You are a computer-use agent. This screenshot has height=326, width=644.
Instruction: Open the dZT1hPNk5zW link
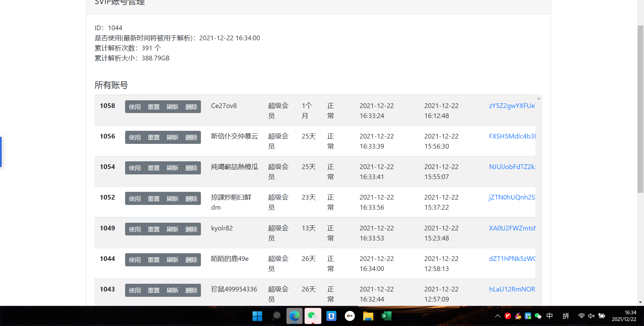(x=512, y=259)
